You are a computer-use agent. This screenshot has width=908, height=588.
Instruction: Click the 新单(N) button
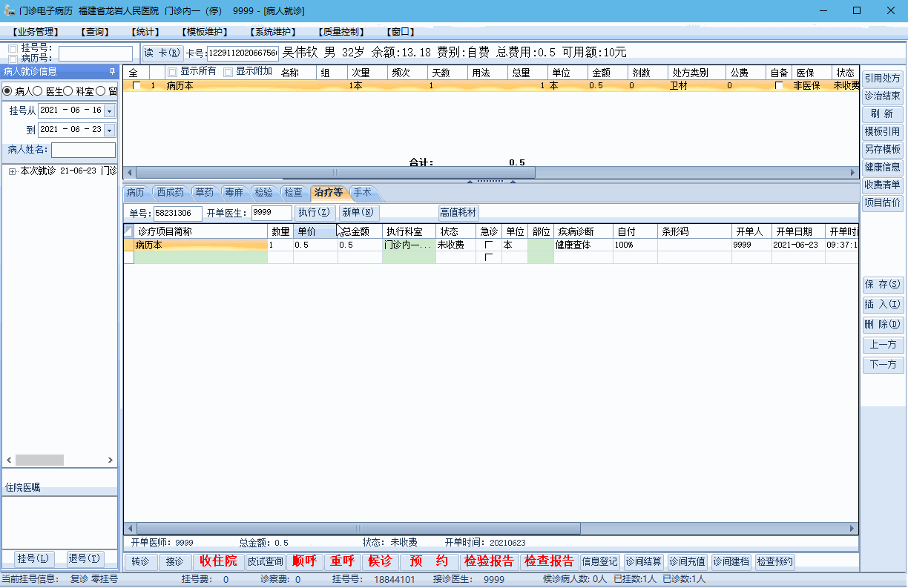pos(359,213)
